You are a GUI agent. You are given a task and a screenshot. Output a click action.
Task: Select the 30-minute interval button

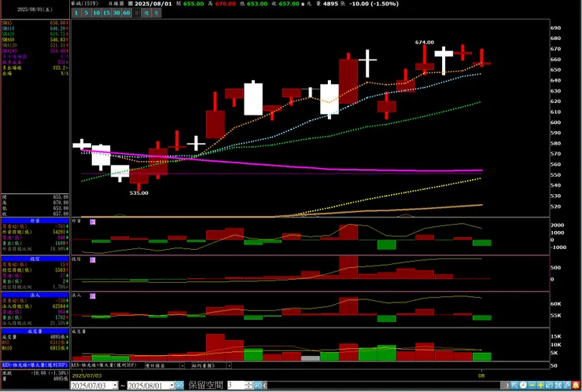[x=116, y=13]
